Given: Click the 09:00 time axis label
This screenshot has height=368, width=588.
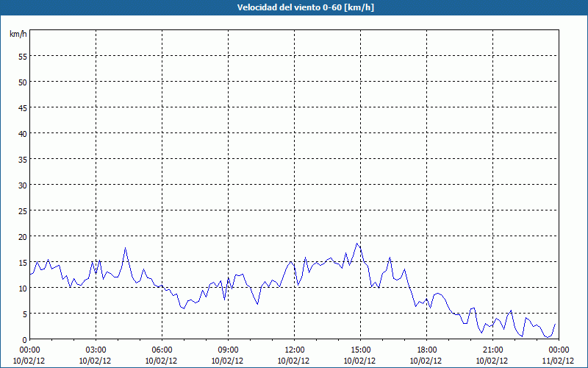Looking at the screenshot, I should coord(228,350).
